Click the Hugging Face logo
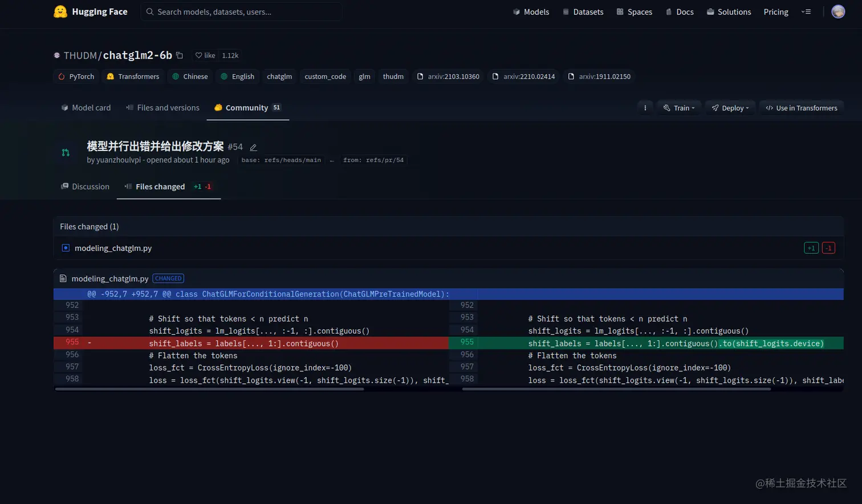862x504 pixels. (90, 11)
